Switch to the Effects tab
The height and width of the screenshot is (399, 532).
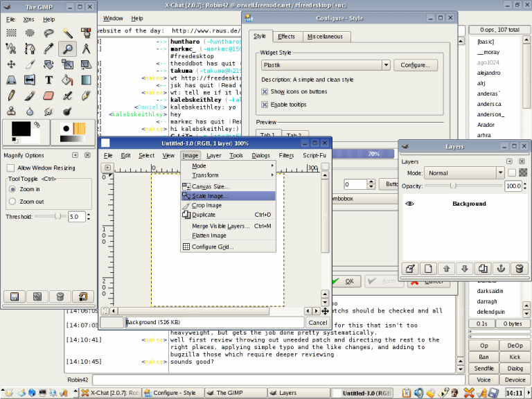tap(285, 37)
